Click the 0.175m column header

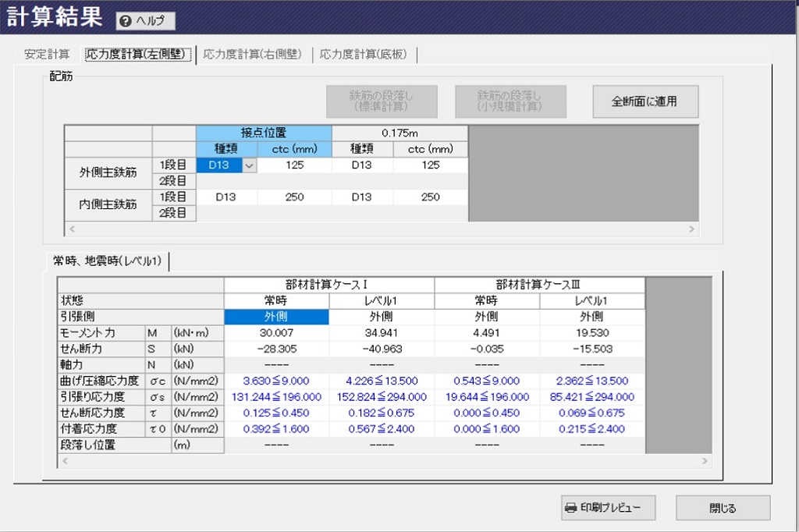(400, 133)
